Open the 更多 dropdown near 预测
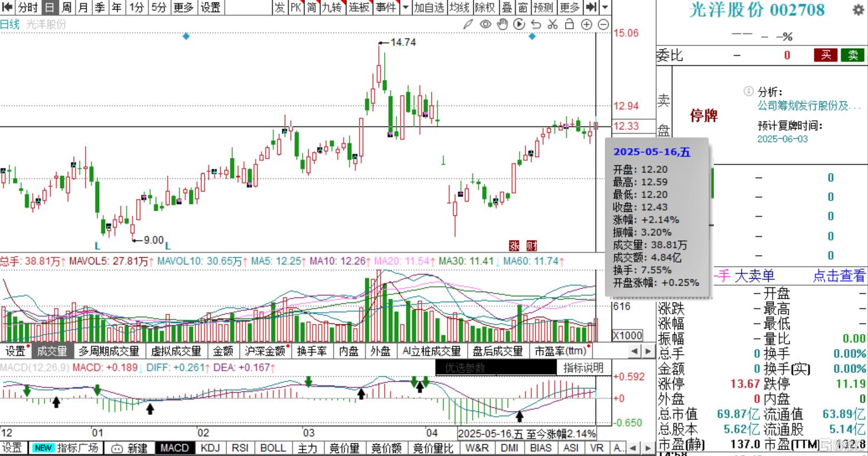Screen dimensions: 868x456 [570, 7]
